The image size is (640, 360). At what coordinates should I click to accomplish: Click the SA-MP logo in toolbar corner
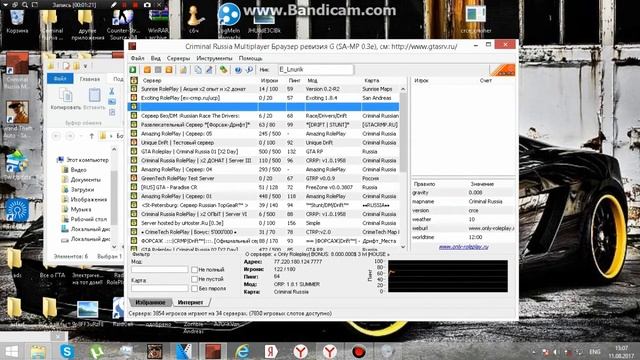tap(502, 70)
